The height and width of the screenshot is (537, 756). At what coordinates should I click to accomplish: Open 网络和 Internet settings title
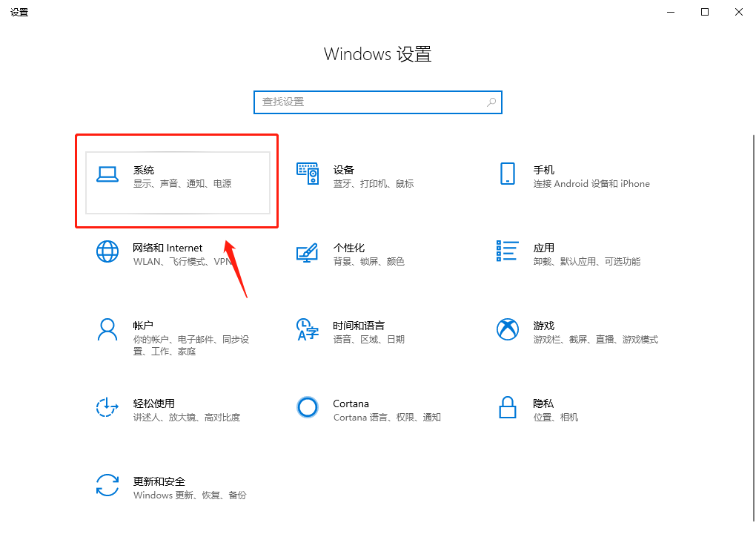point(168,248)
